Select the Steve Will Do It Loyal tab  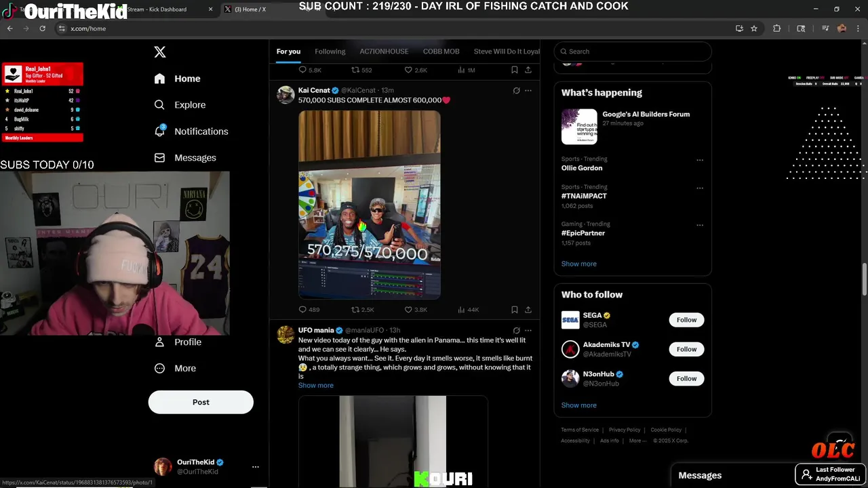507,52
